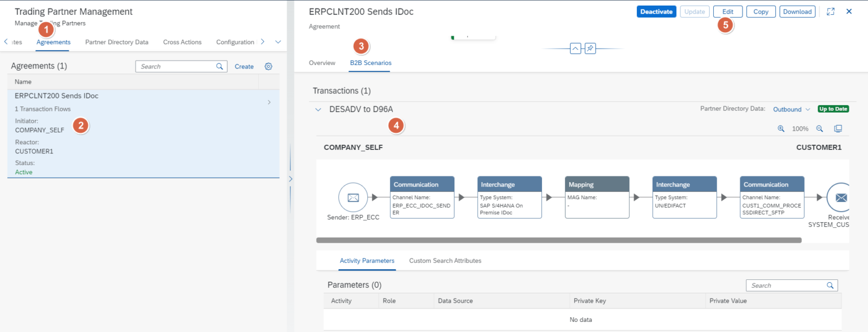
Task: Click search icon in Parameters search field
Action: click(x=830, y=286)
